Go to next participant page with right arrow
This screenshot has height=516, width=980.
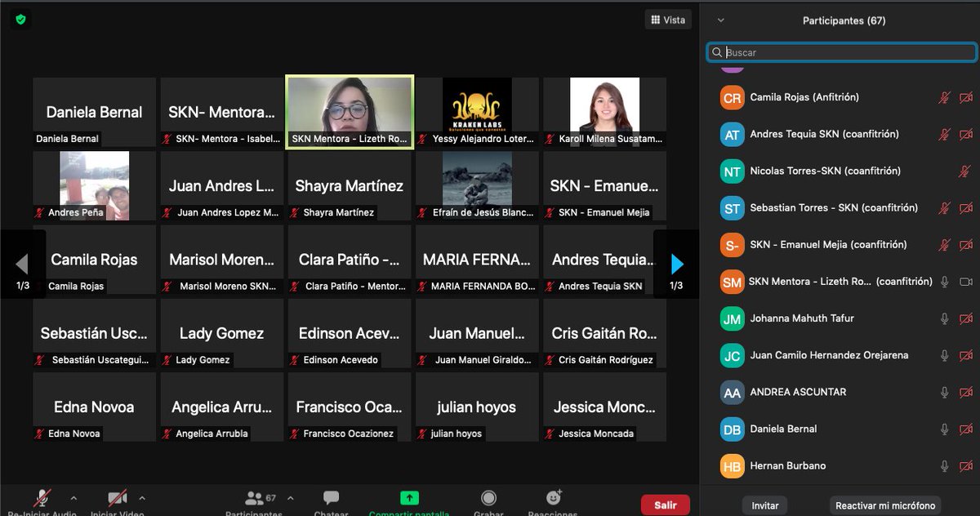677,264
